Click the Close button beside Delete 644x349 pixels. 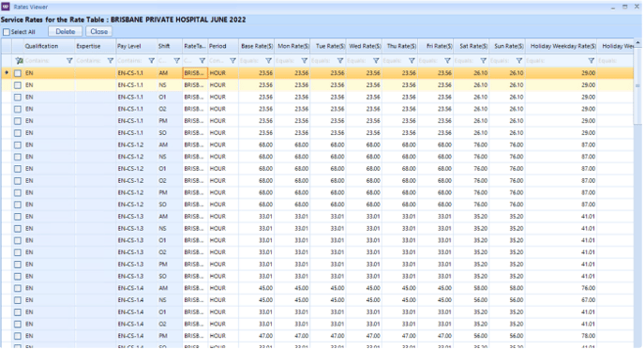[99, 31]
